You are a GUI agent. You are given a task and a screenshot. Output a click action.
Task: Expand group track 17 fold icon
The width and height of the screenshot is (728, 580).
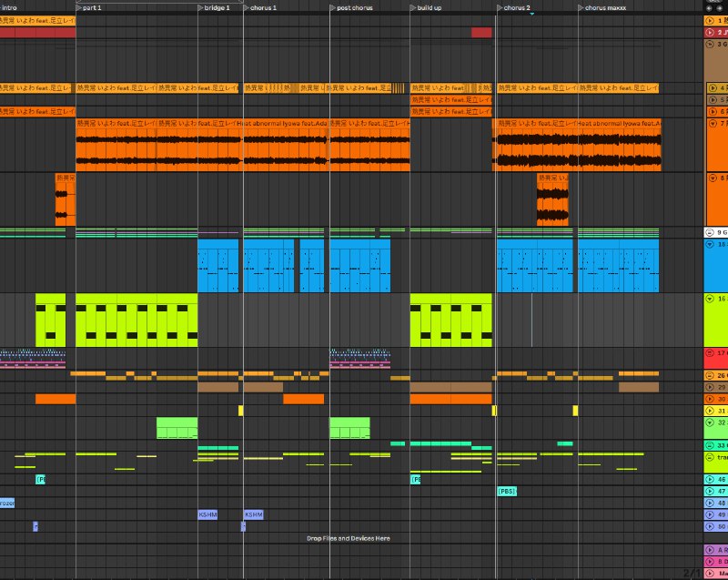coord(710,353)
